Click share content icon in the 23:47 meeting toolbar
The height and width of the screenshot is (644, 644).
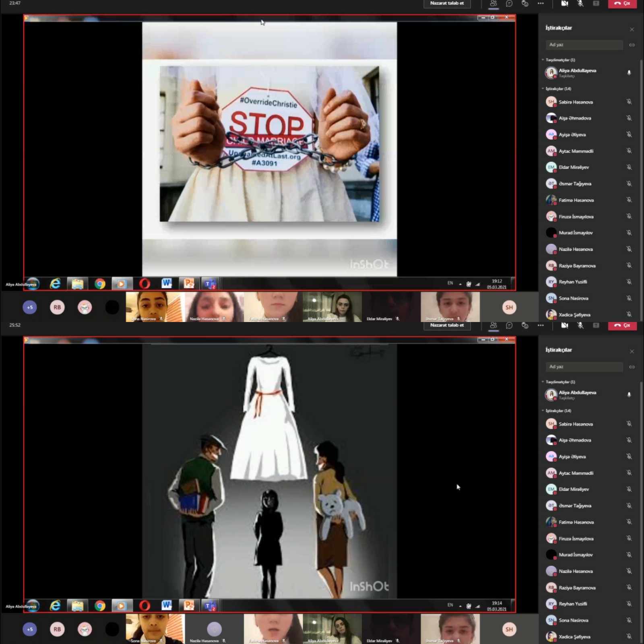(596, 4)
